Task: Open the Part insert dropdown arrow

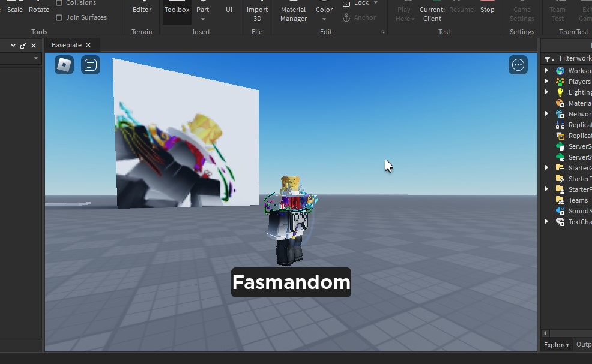Action: [x=202, y=19]
